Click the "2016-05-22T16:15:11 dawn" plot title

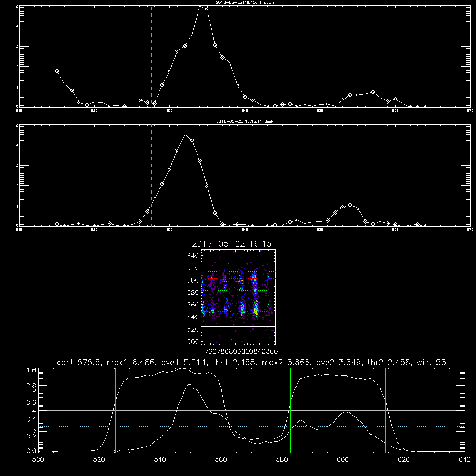(x=245, y=2)
